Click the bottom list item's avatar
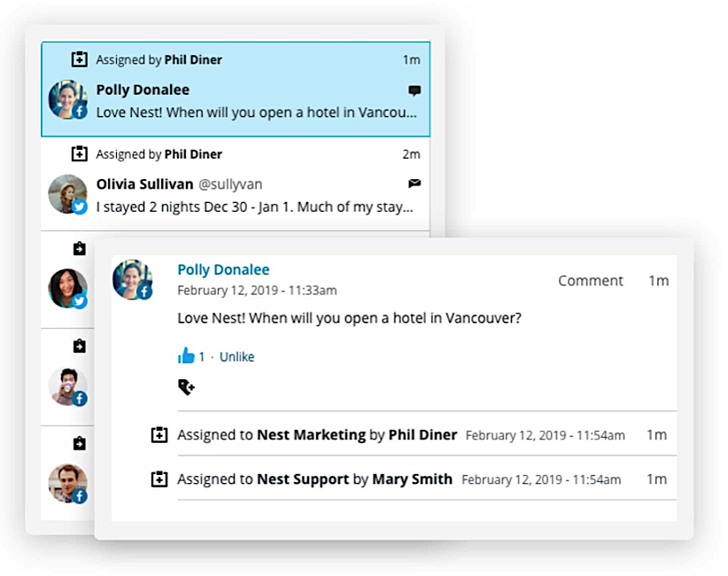Image resolution: width=728 pixels, height=576 pixels. coord(68,483)
